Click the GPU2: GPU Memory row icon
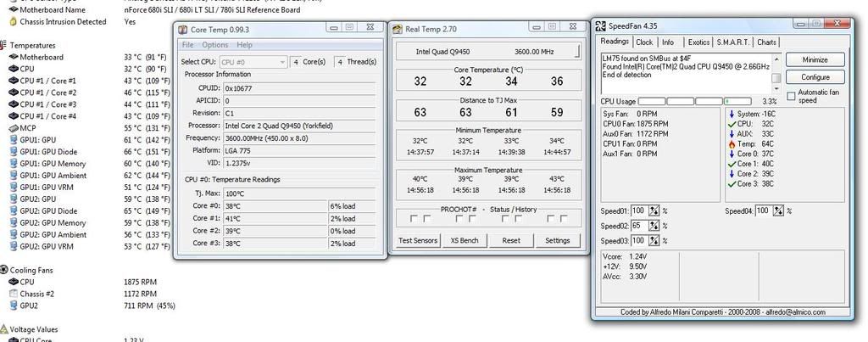Viewport: 868px width, 342px height. point(14,223)
